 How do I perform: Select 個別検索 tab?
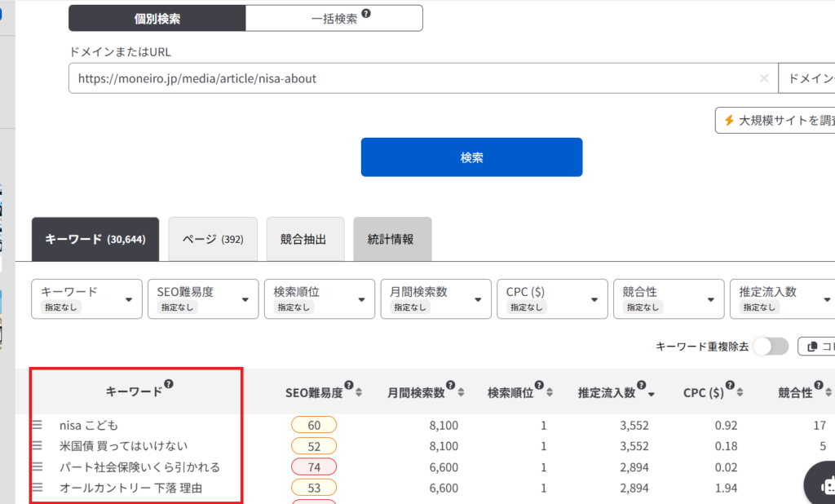pyautogui.click(x=157, y=18)
